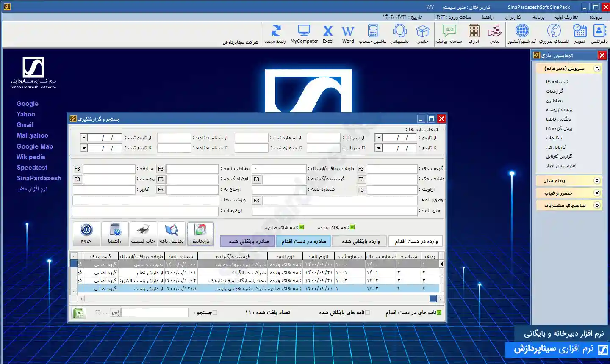This screenshot has height=364, width=610.
Task: Collapse the سروش (دبیرخانه) sidebar section
Action: click(597, 69)
